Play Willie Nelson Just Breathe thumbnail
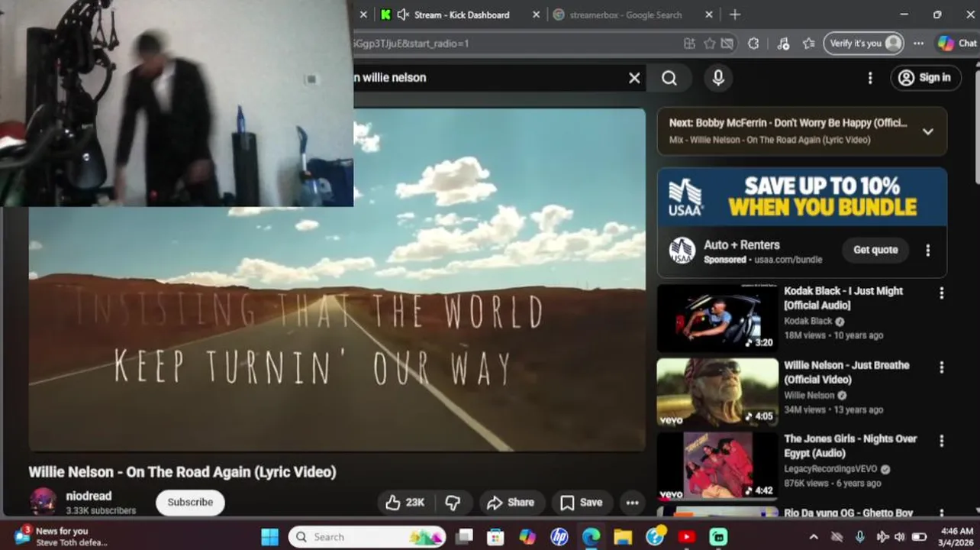 click(x=717, y=392)
